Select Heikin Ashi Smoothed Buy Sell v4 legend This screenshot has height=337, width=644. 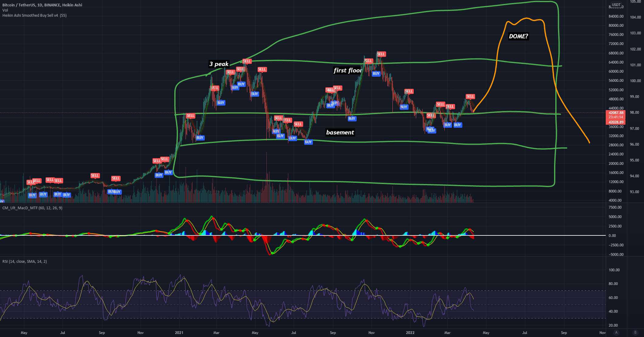(x=34, y=15)
